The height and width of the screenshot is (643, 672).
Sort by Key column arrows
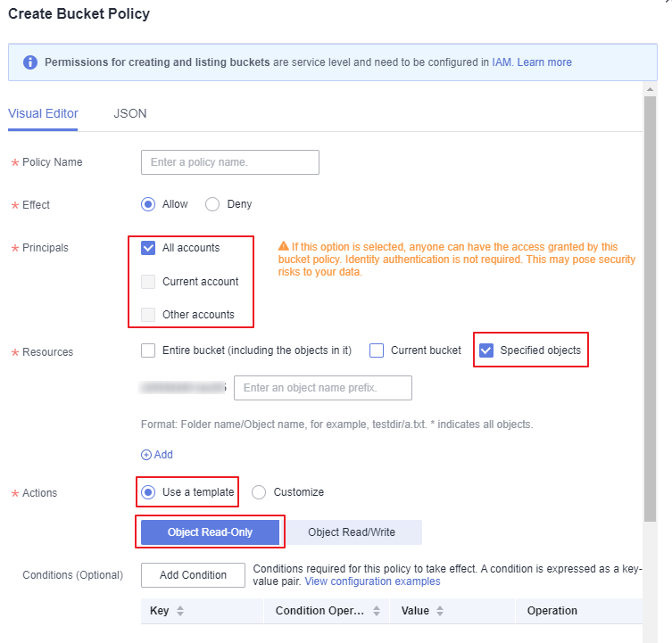180,611
